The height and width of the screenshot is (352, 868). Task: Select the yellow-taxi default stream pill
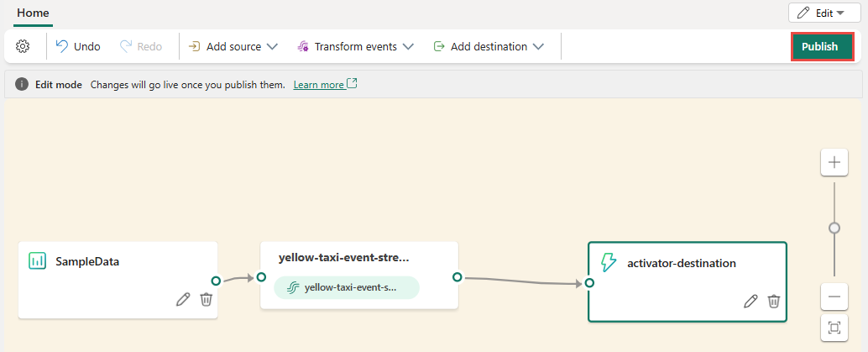coord(347,287)
